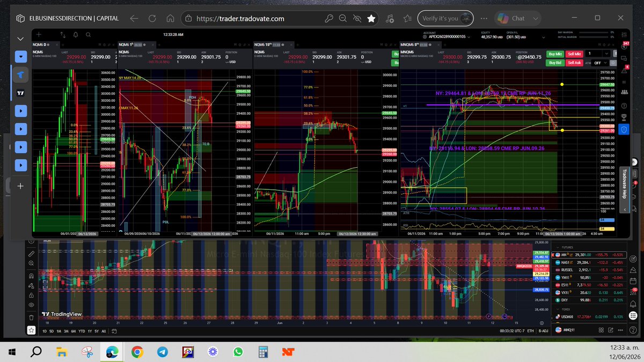Open Tradovate notifications bell icon
This screenshot has width=644, height=362.
[x=75, y=34]
